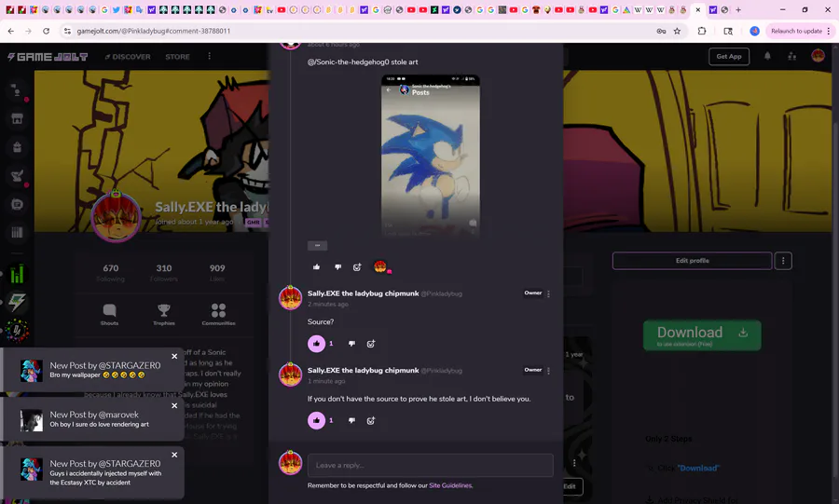The image size is (839, 504).
Task: Click the site information icon in address bar
Action: coord(67,31)
